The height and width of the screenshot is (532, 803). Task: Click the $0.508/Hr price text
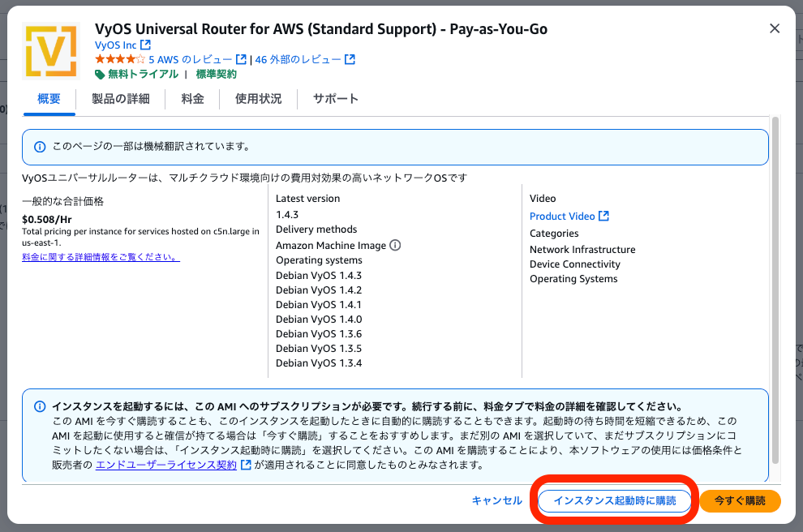click(46, 219)
